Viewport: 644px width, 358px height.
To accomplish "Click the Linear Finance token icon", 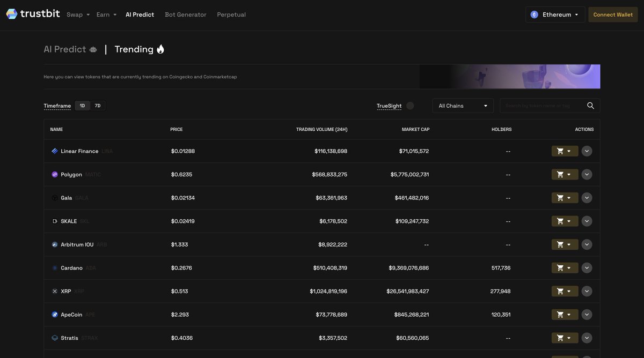I will coord(55,151).
